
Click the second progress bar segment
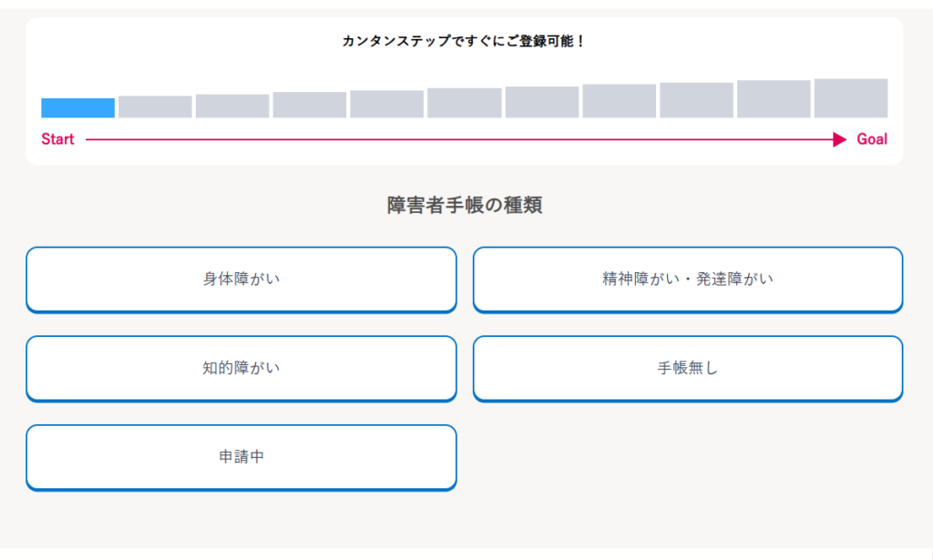155,107
